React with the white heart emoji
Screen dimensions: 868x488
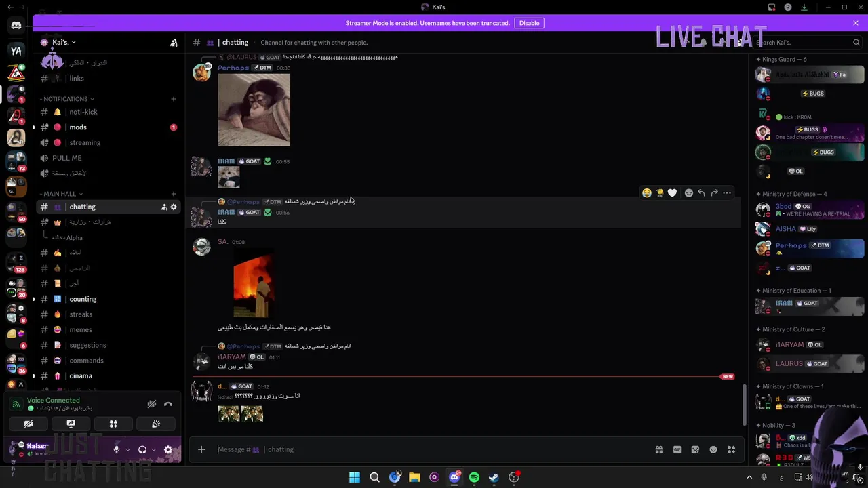tap(672, 193)
